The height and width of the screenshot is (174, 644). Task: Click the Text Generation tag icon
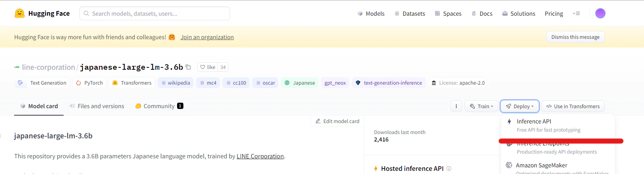pyautogui.click(x=20, y=83)
